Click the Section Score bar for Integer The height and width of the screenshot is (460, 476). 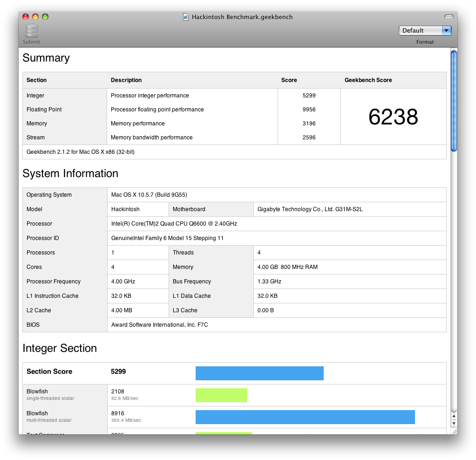pos(259,373)
